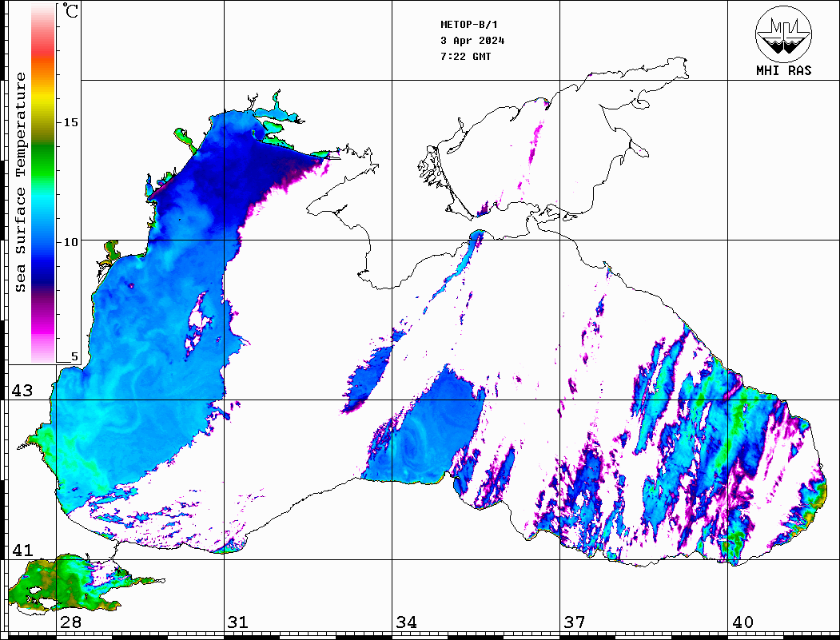Image resolution: width=840 pixels, height=640 pixels.
Task: Select the 'METOP-B/1' satellite label
Action: pos(469,25)
